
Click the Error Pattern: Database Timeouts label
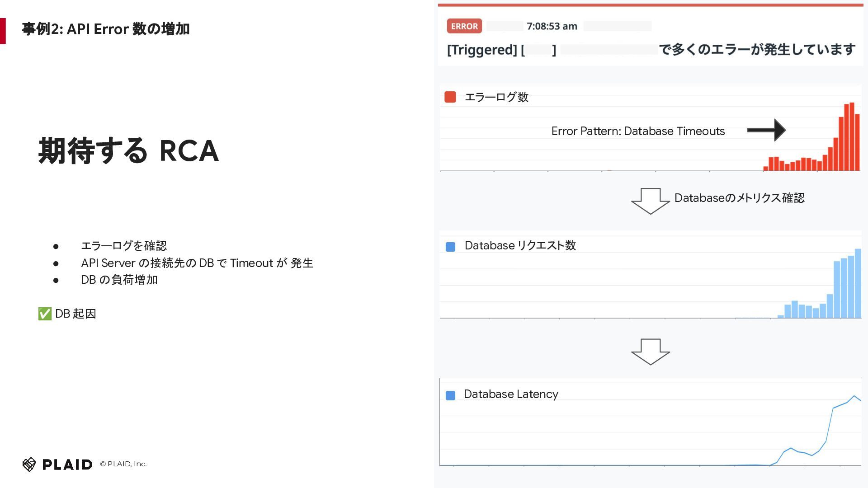coord(638,131)
